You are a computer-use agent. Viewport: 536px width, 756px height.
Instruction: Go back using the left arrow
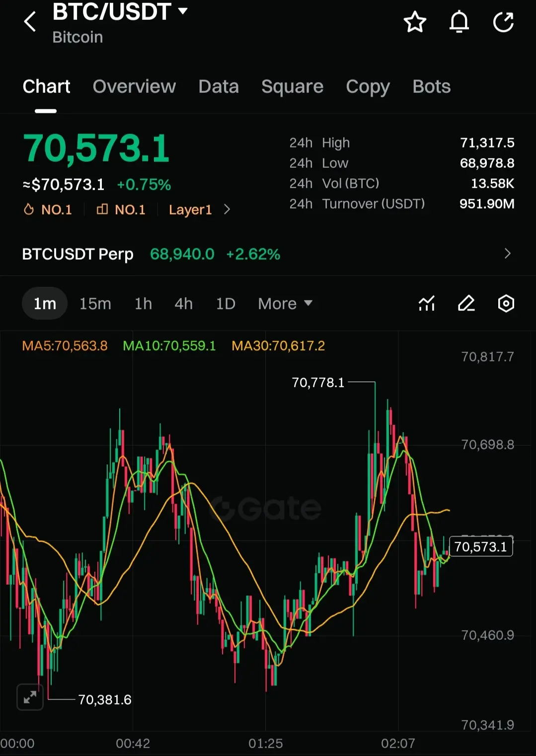(30, 22)
